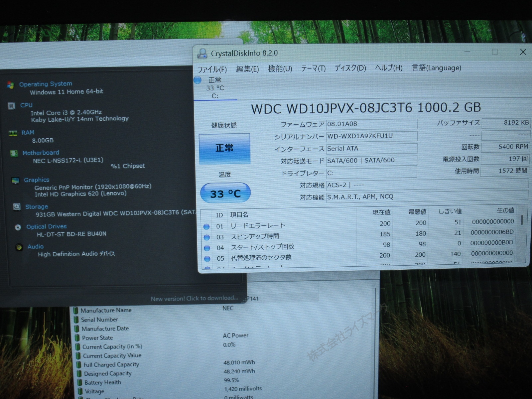Click the RAM module icon

click(13, 133)
